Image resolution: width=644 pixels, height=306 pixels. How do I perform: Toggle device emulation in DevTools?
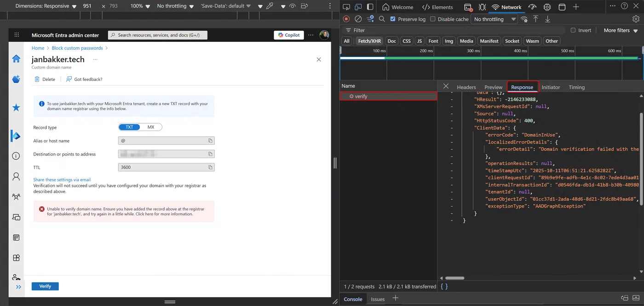pos(358,7)
